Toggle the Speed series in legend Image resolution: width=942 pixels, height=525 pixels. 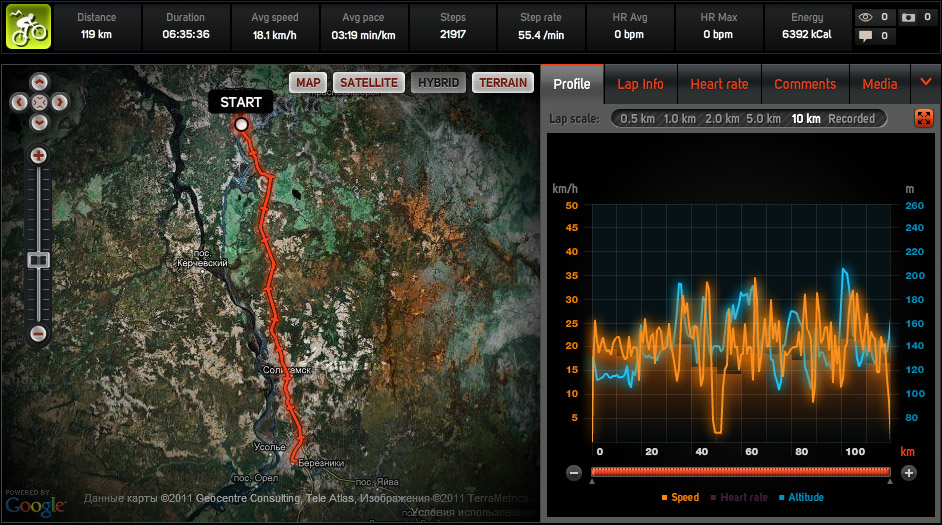pos(680,497)
